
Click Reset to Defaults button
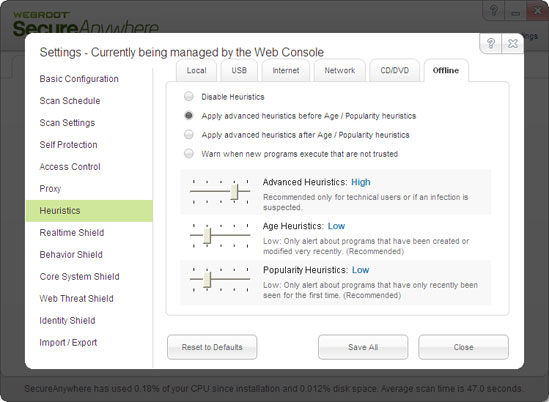pyautogui.click(x=212, y=347)
